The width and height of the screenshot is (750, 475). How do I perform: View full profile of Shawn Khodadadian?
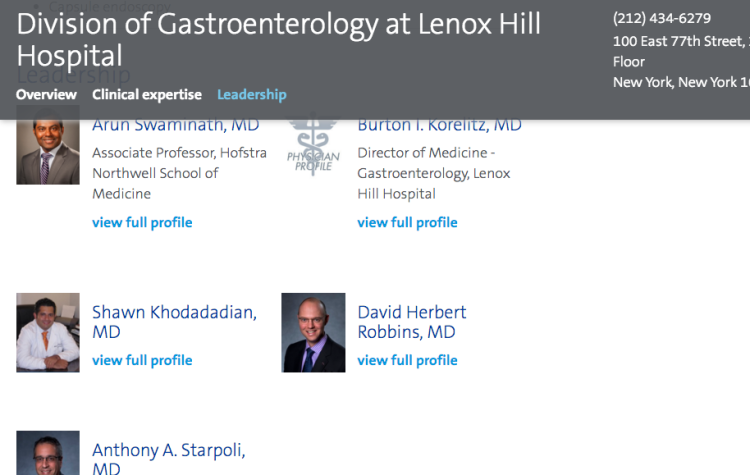(142, 360)
